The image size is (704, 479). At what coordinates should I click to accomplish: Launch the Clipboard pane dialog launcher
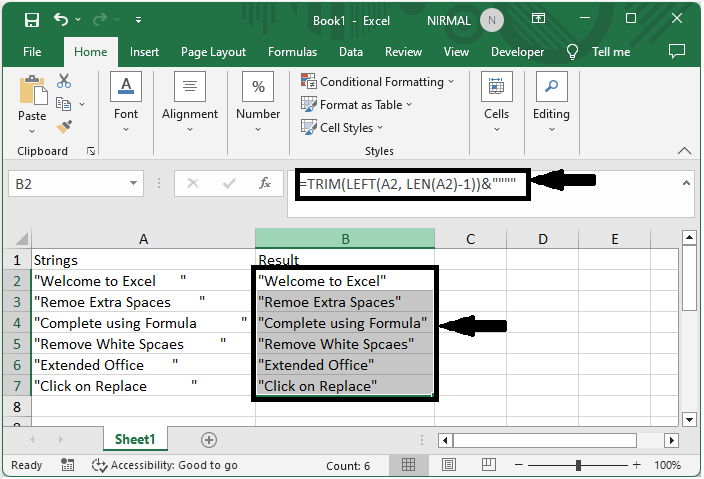[x=91, y=151]
